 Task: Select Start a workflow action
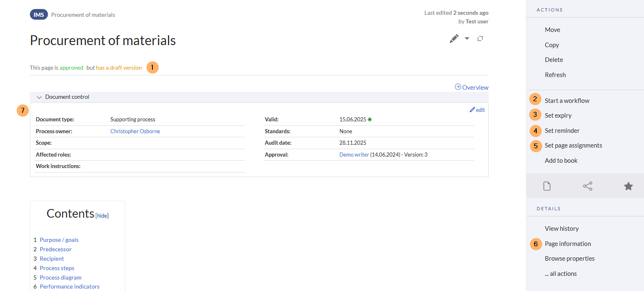(x=567, y=101)
